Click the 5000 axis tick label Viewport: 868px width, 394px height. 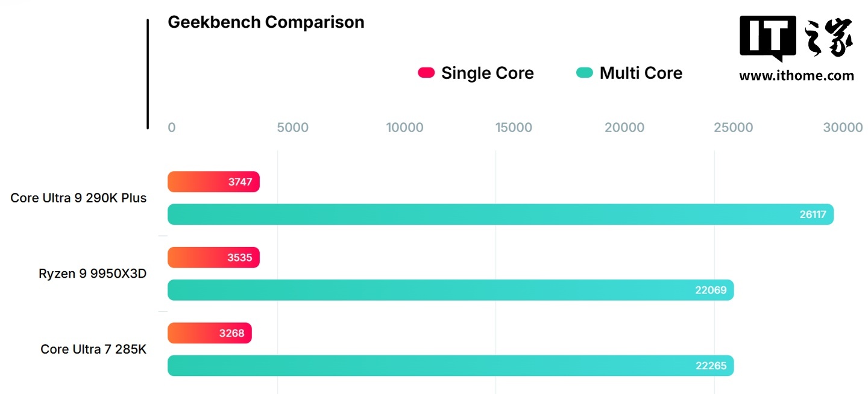click(x=292, y=128)
